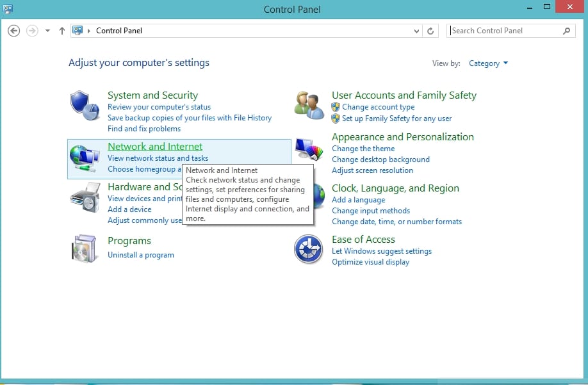The width and height of the screenshot is (588, 385).
Task: Click Add a device link
Action: click(129, 209)
